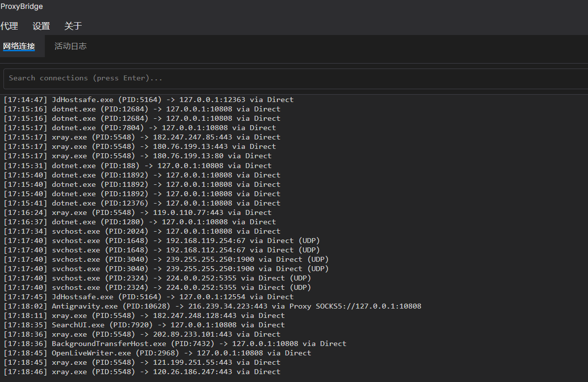Click the OpenLiveWriter.exe connection entry

pos(157,353)
